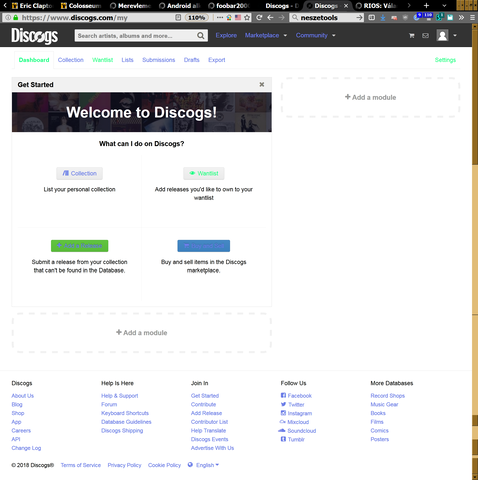Switch to the Collection tab
Screen dimensions: 478x480
(71, 60)
